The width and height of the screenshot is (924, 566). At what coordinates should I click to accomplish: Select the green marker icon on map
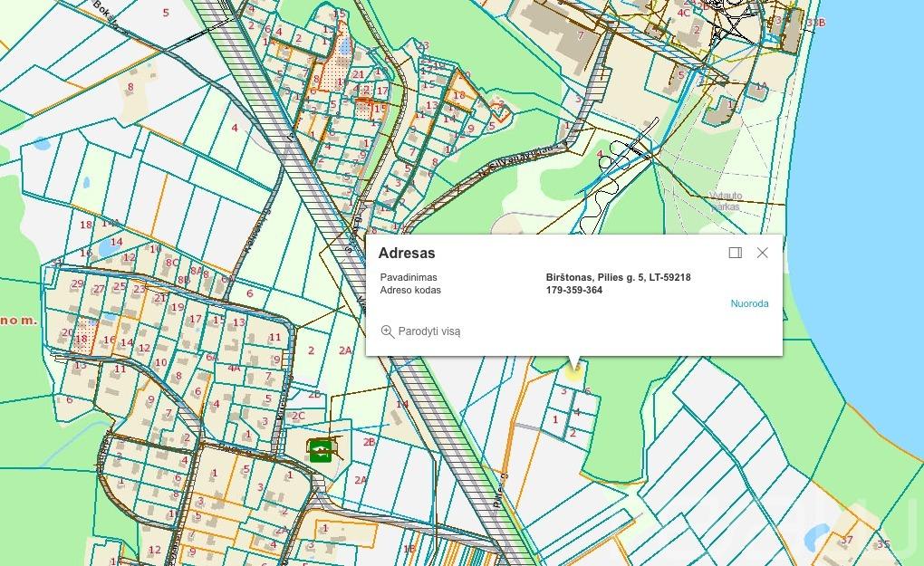pyautogui.click(x=320, y=451)
